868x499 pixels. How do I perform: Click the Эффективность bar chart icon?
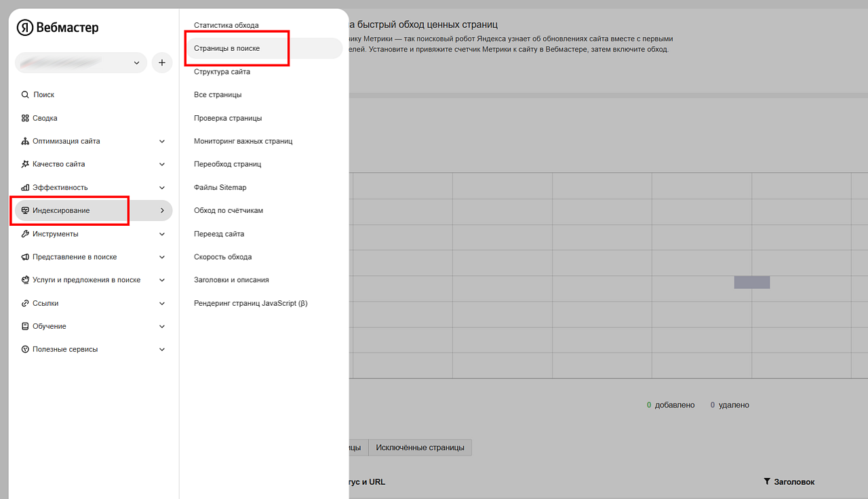click(x=25, y=188)
